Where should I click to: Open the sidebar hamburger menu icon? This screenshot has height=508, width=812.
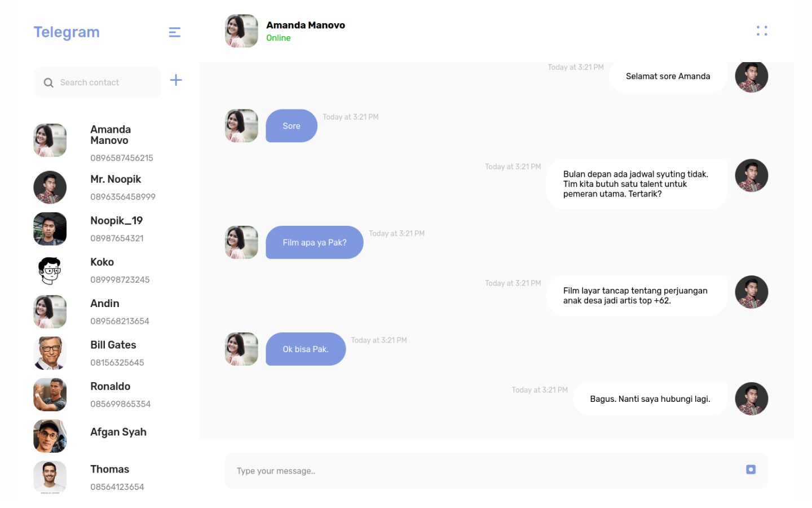175,32
